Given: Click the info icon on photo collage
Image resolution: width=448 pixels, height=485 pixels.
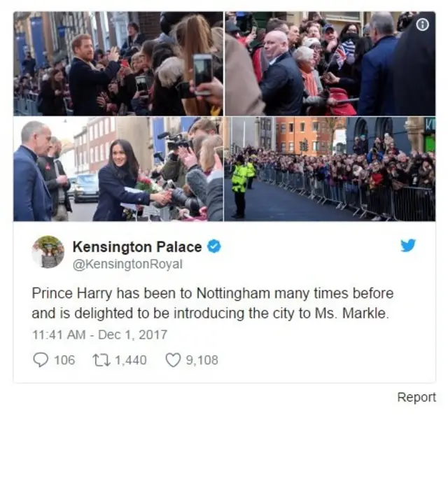Looking at the screenshot, I should (x=422, y=24).
